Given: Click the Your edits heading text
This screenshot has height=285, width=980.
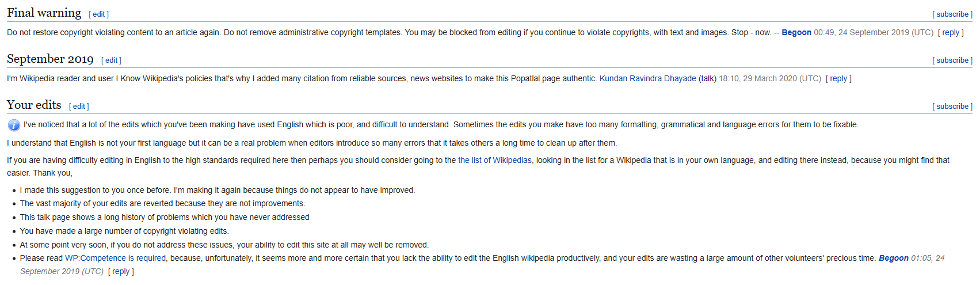Looking at the screenshot, I should pos(34,105).
